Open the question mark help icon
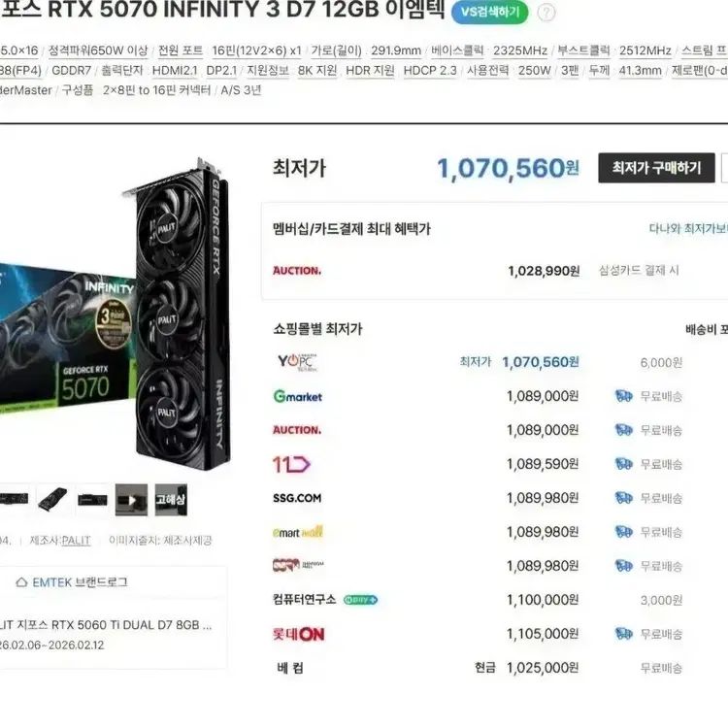The image size is (728, 728). click(x=546, y=13)
